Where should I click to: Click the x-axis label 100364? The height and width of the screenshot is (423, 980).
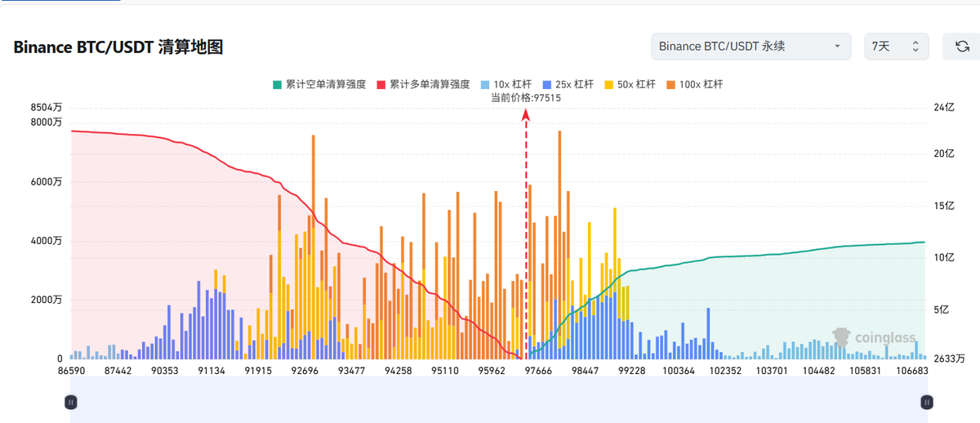click(679, 370)
